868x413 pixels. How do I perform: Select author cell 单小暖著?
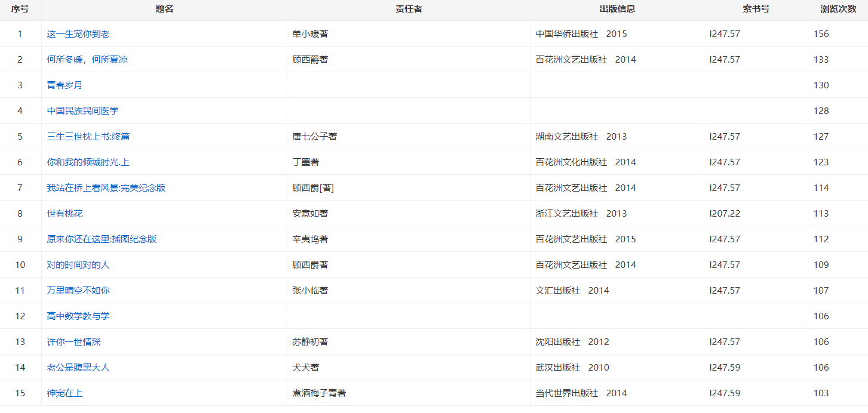[310, 34]
